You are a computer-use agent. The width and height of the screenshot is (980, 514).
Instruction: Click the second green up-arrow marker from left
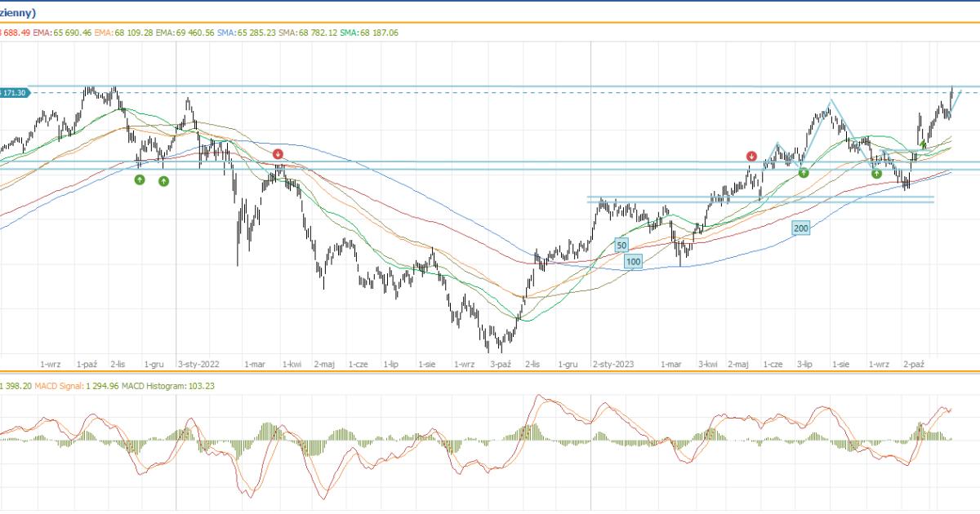(x=163, y=180)
